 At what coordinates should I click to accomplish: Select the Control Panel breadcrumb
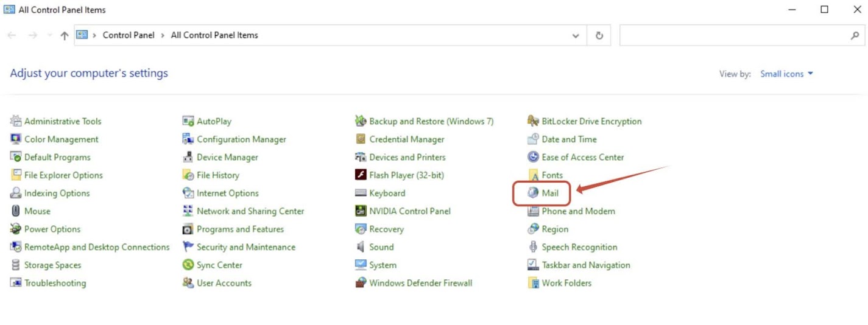click(129, 35)
